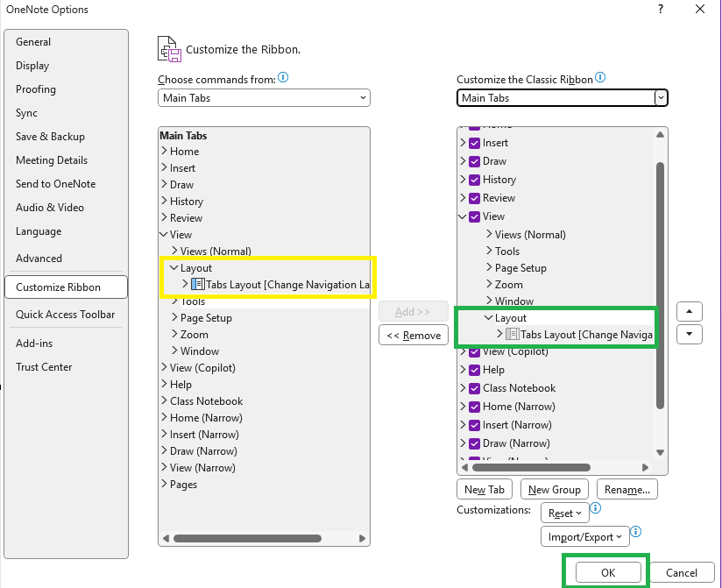722x588 pixels.
Task: Click the right list scroll down arrow
Action: [660, 453]
